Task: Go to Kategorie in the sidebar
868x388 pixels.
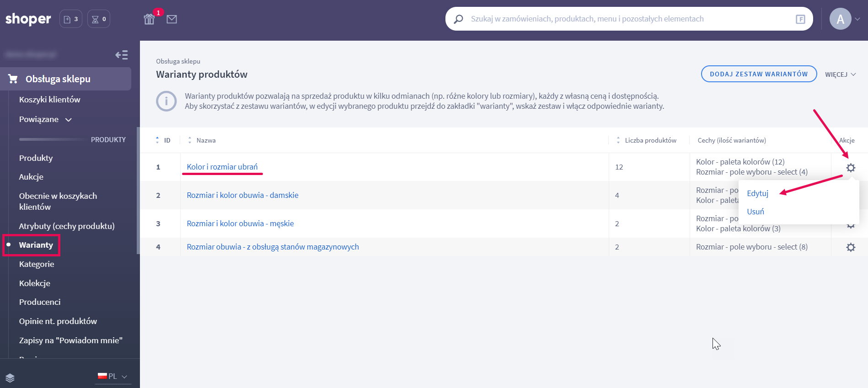Action: 37,264
